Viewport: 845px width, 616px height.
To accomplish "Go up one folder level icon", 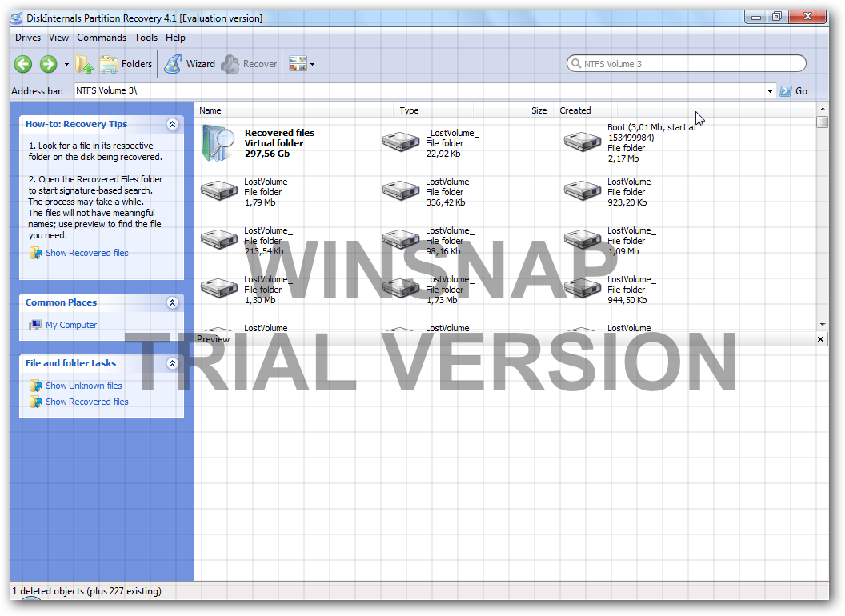I will [x=84, y=64].
